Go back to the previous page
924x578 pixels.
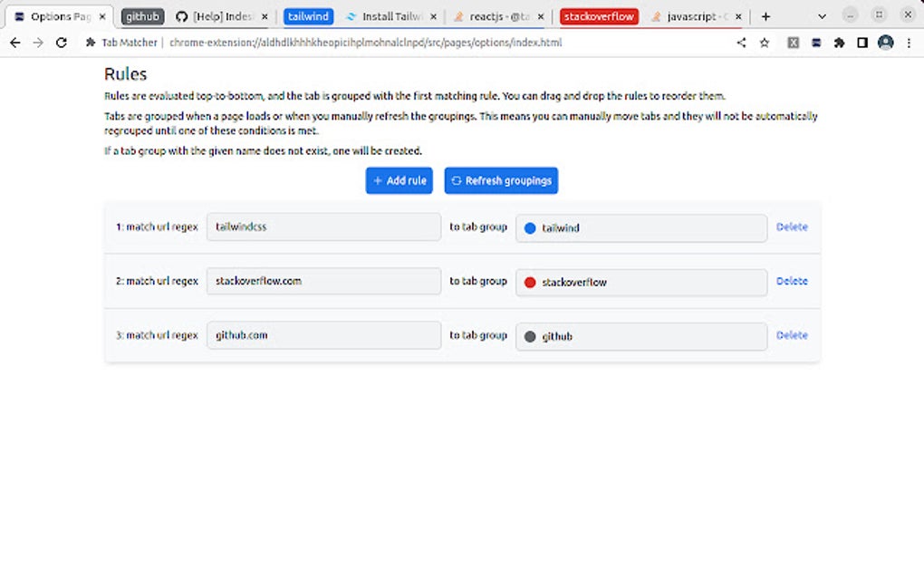click(15, 43)
